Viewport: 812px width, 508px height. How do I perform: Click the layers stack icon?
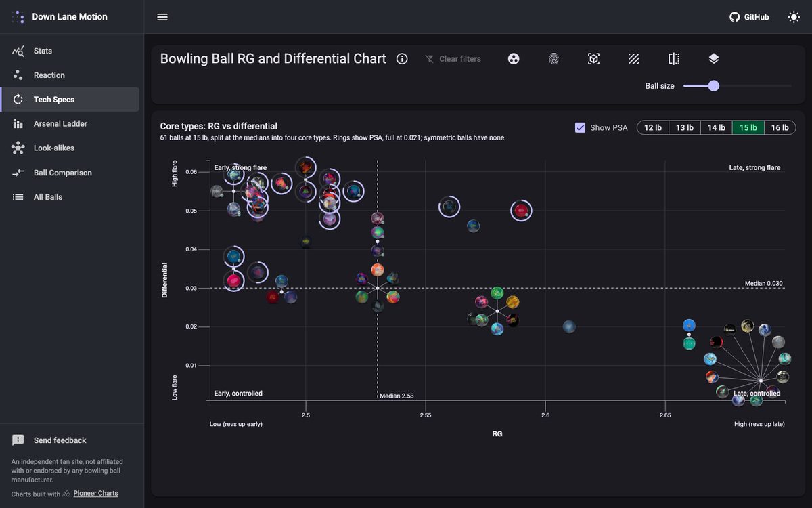tap(713, 59)
